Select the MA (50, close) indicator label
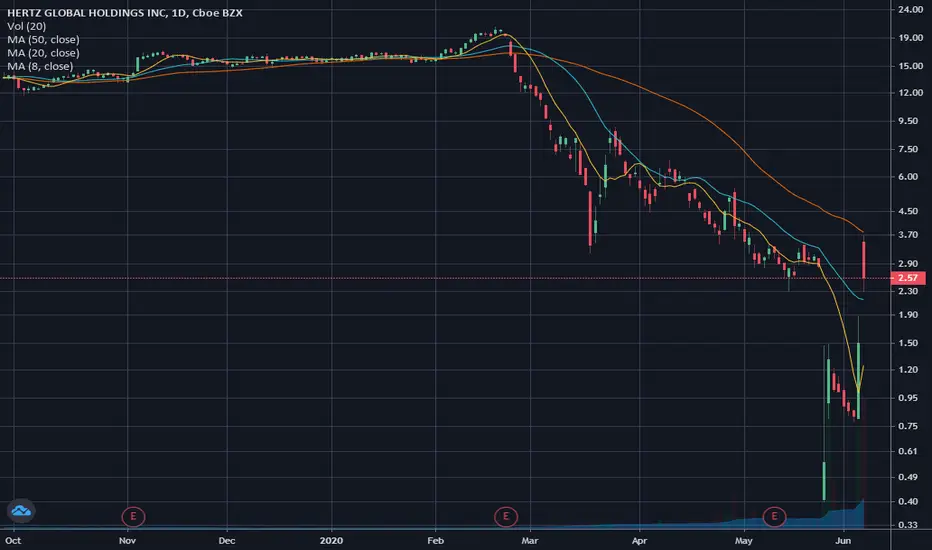932x550 pixels. pos(43,40)
